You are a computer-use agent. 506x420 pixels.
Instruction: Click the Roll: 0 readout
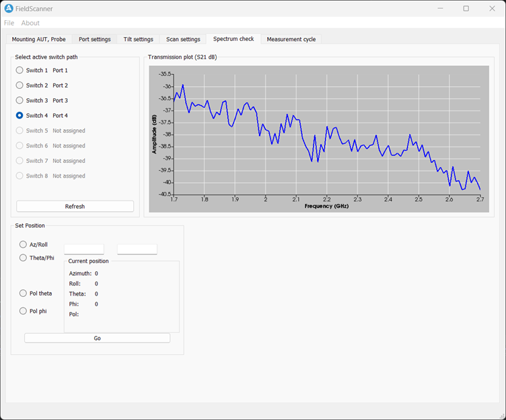(83, 283)
